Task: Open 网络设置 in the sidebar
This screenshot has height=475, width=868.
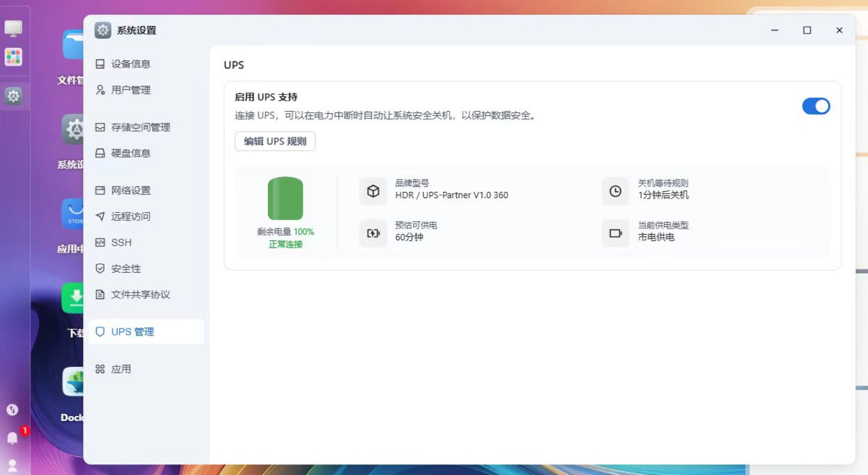Action: 146,191
